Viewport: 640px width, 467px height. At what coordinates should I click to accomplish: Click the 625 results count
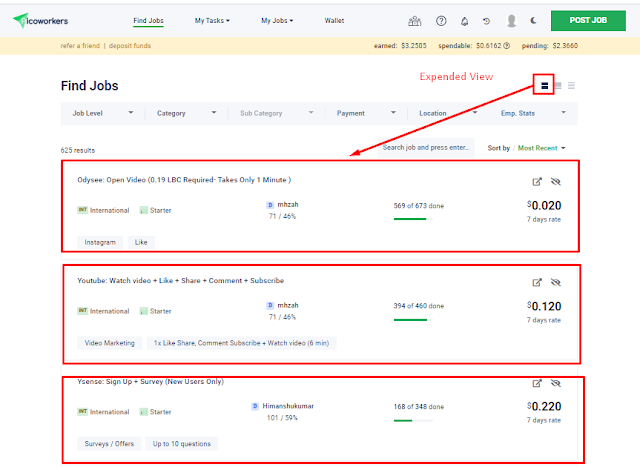coord(78,150)
